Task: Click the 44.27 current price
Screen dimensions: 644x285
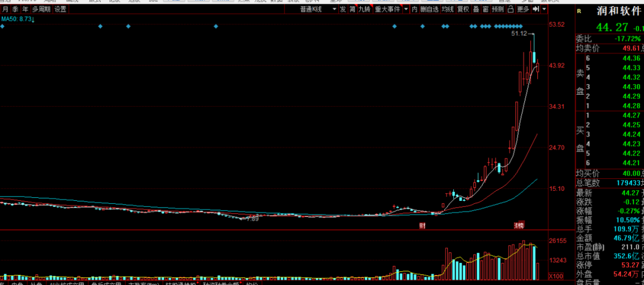Action: [612, 27]
